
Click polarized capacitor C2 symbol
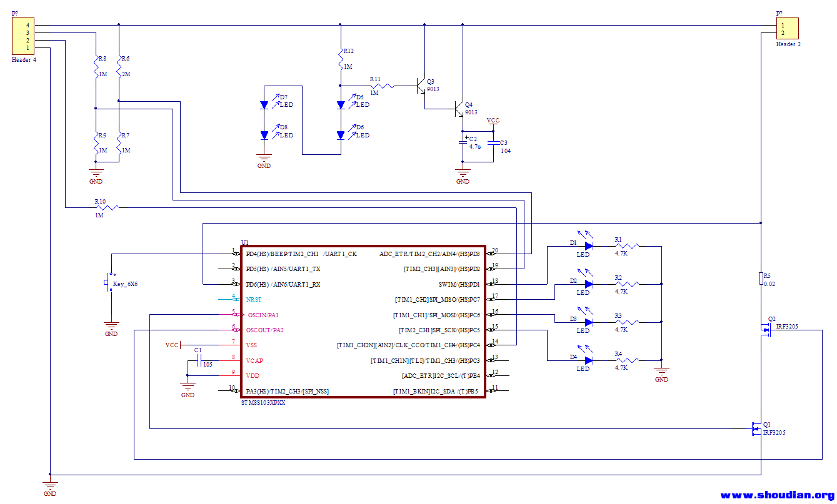tap(463, 142)
